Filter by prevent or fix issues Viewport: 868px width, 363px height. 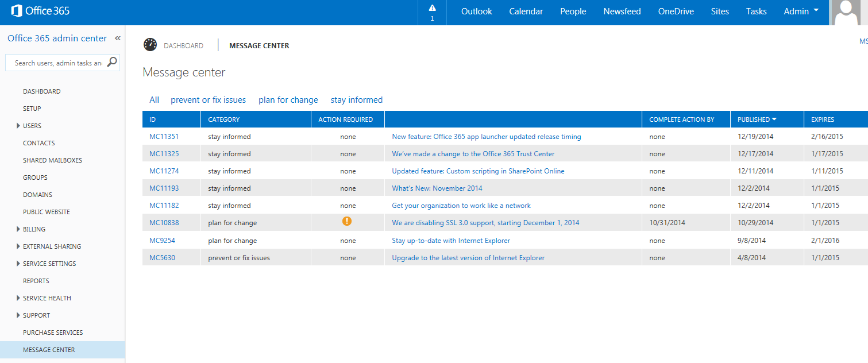(x=208, y=100)
